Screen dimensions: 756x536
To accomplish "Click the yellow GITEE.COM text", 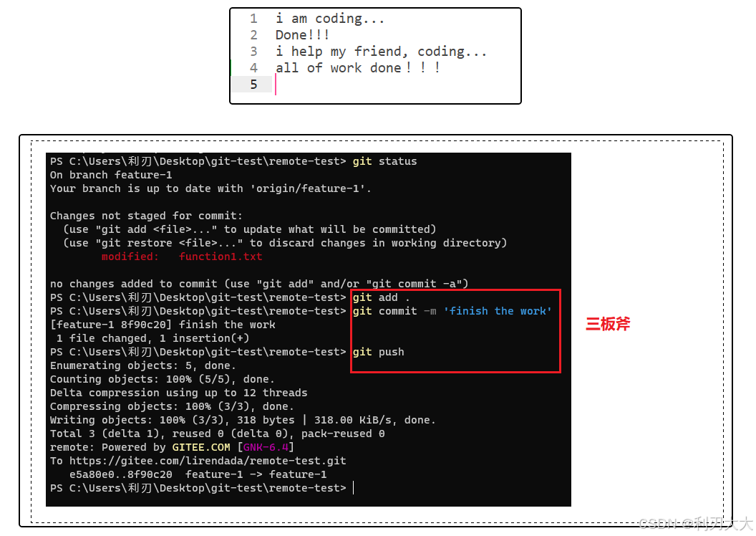I will click(x=201, y=447).
